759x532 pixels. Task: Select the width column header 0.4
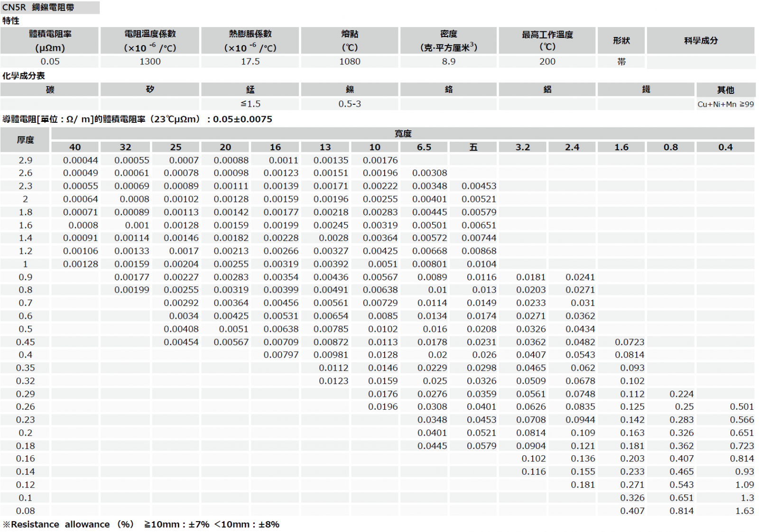(725, 147)
